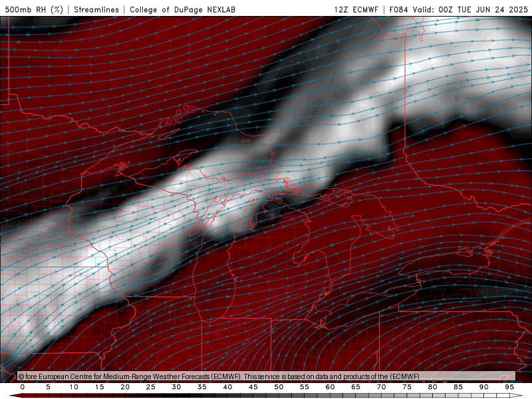Click the '15' label on the color scale

[x=99, y=387]
